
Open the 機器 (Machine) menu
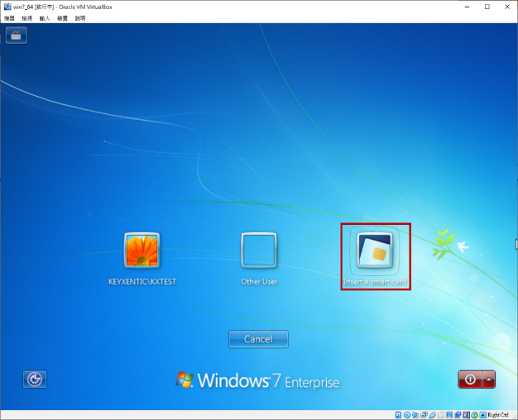click(x=9, y=18)
